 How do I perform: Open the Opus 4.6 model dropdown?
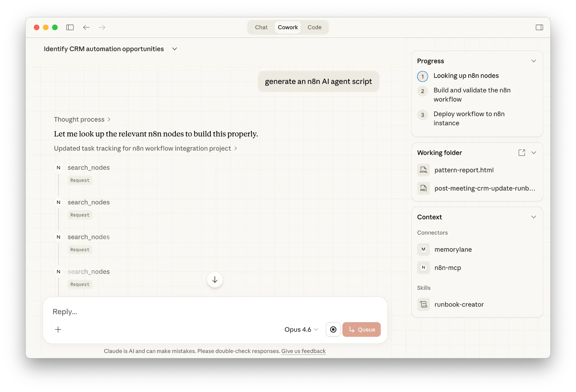click(301, 329)
